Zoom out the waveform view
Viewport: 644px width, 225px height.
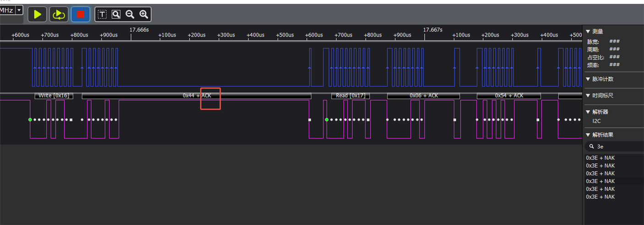click(x=130, y=15)
